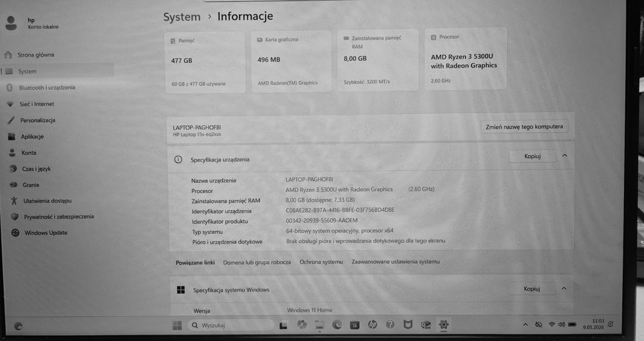Click the Windows Update icon in the sidebar
The width and height of the screenshot is (644, 341).
point(15,233)
